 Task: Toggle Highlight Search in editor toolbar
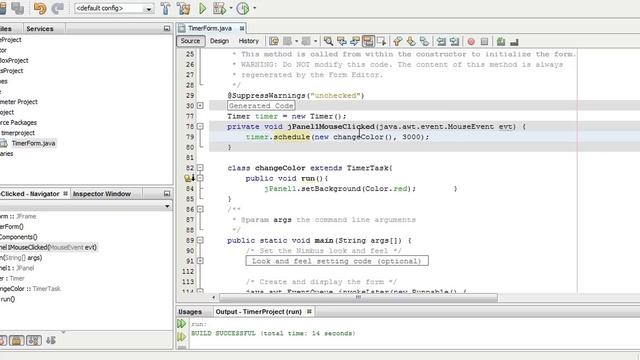coord(368,41)
